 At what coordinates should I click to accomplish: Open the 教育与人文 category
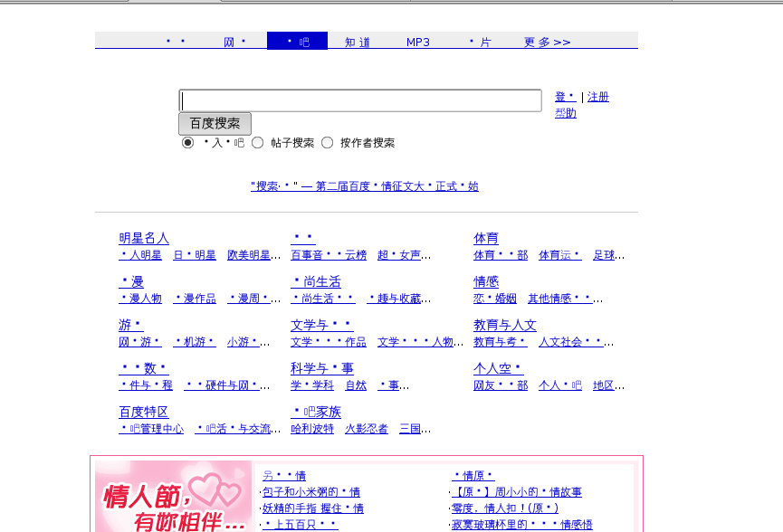coord(505,325)
